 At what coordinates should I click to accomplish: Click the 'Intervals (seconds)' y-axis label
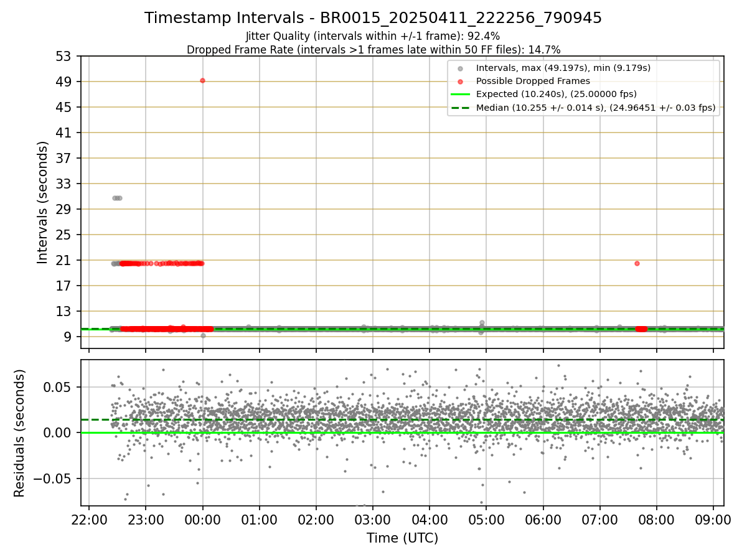coord(42,202)
